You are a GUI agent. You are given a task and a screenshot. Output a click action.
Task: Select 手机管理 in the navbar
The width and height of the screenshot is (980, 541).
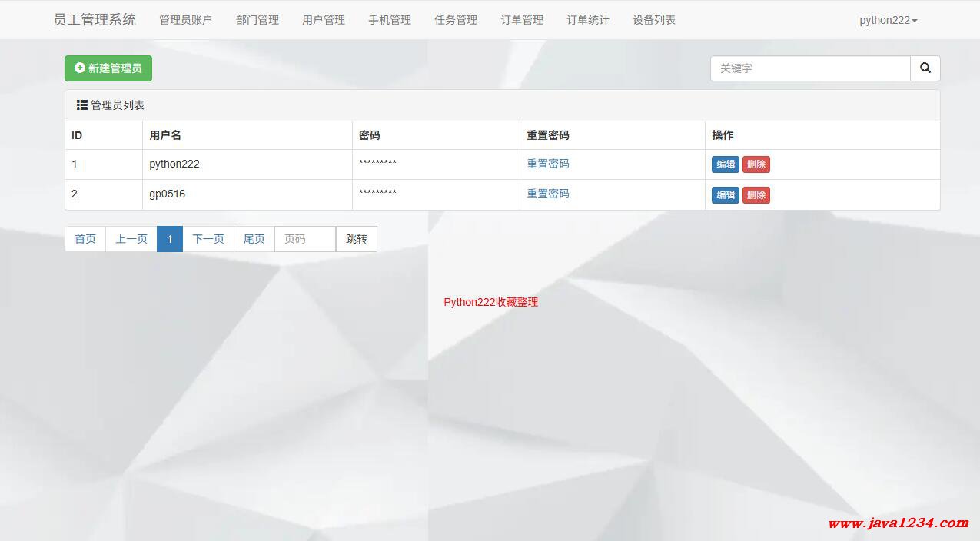[390, 20]
